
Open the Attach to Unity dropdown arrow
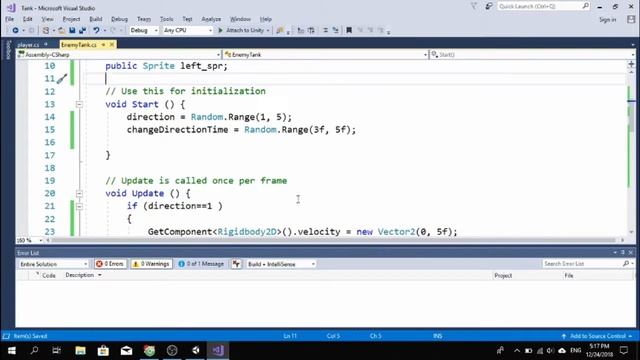268,31
